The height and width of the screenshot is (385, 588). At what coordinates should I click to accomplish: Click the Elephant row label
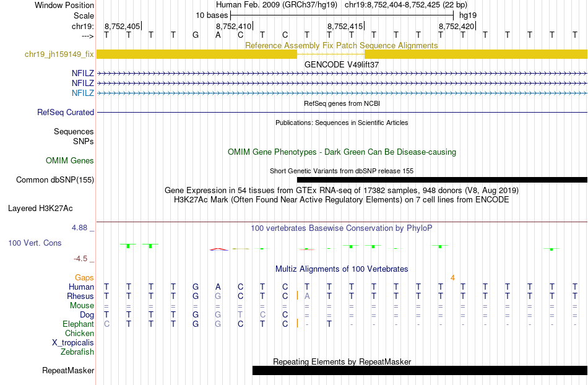78,324
